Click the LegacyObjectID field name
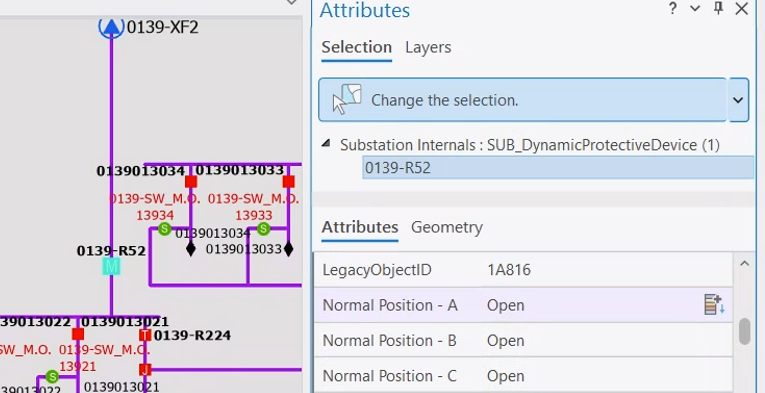Image resolution: width=765 pixels, height=393 pixels. click(x=377, y=270)
